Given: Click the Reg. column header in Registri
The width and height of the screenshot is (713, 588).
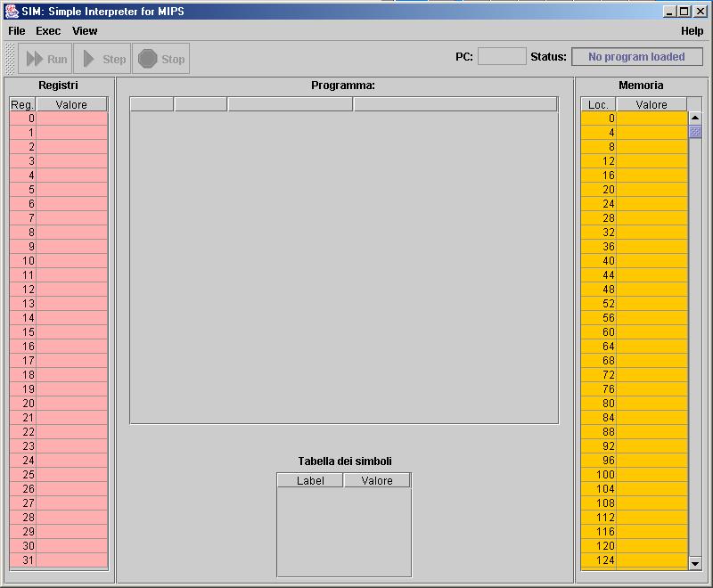Looking at the screenshot, I should coord(22,104).
